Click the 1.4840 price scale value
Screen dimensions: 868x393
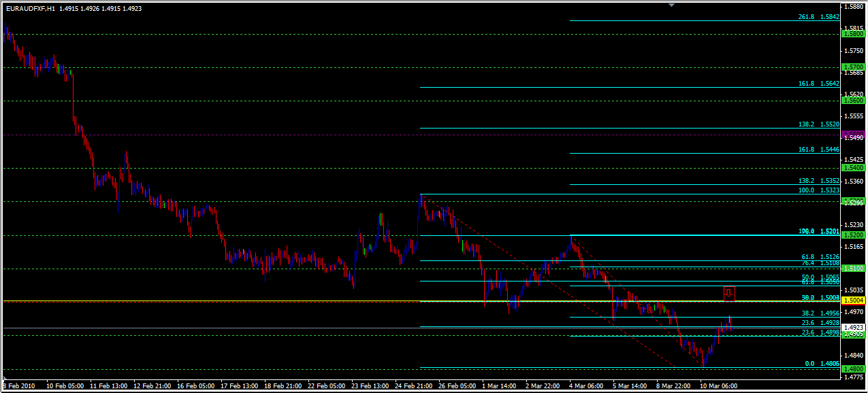pos(853,356)
